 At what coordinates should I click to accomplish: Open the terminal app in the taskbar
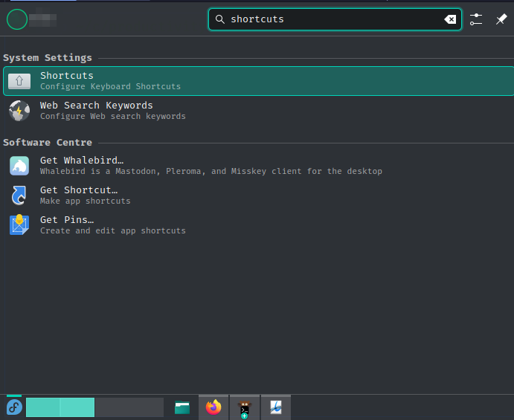(x=244, y=407)
